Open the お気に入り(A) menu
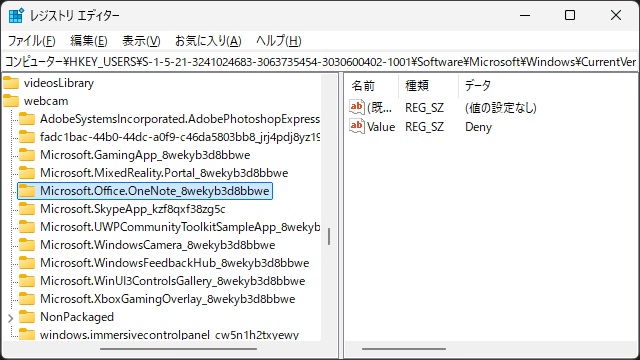Image resolution: width=640 pixels, height=360 pixels. [x=208, y=41]
